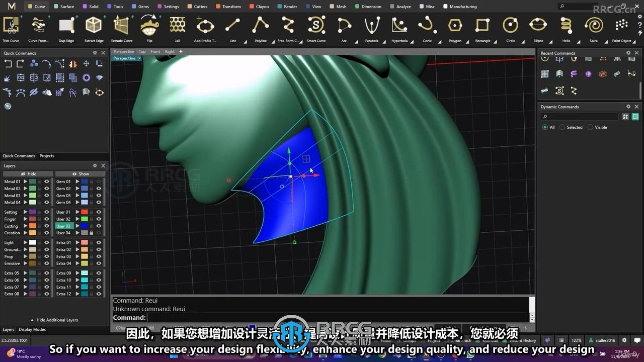Switch to the Display Modes tab

tap(32, 329)
